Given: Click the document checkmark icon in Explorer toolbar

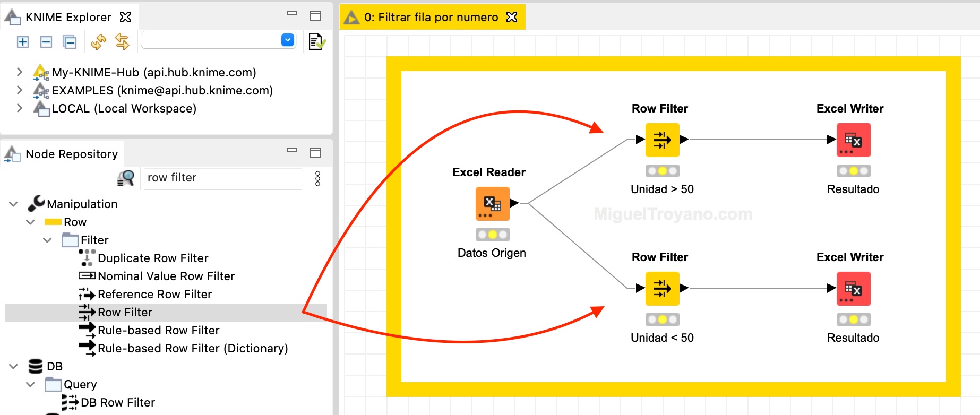Looking at the screenshot, I should [x=317, y=41].
